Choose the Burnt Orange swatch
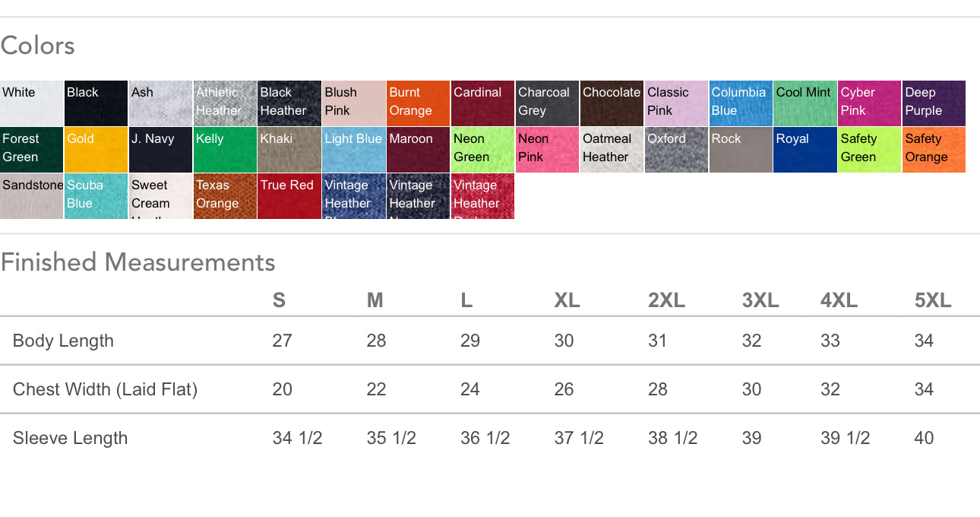Image resolution: width=980 pixels, height=517 pixels. pos(418,103)
